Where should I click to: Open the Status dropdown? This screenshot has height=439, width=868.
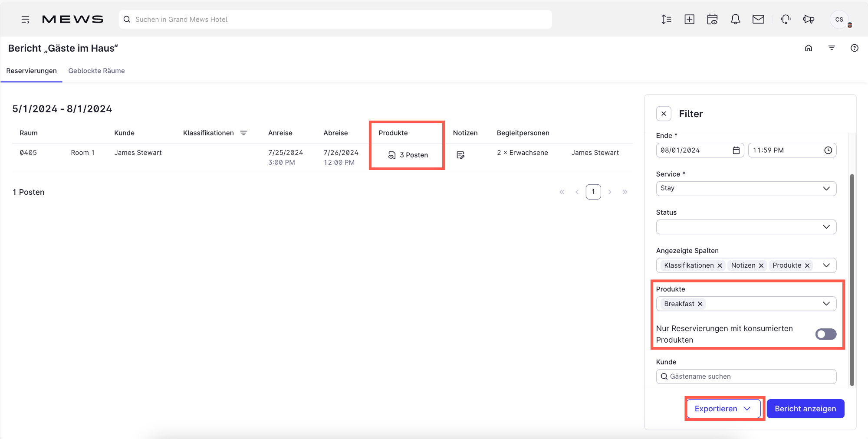(x=746, y=227)
